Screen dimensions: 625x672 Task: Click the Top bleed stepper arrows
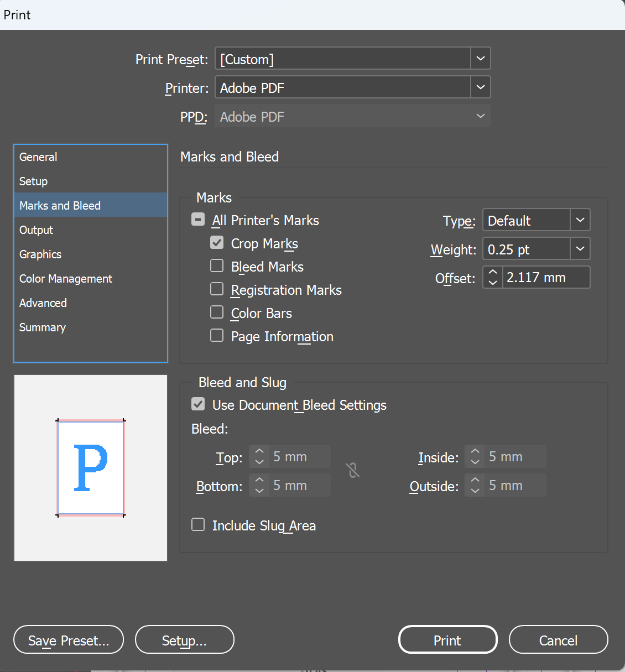(x=259, y=457)
